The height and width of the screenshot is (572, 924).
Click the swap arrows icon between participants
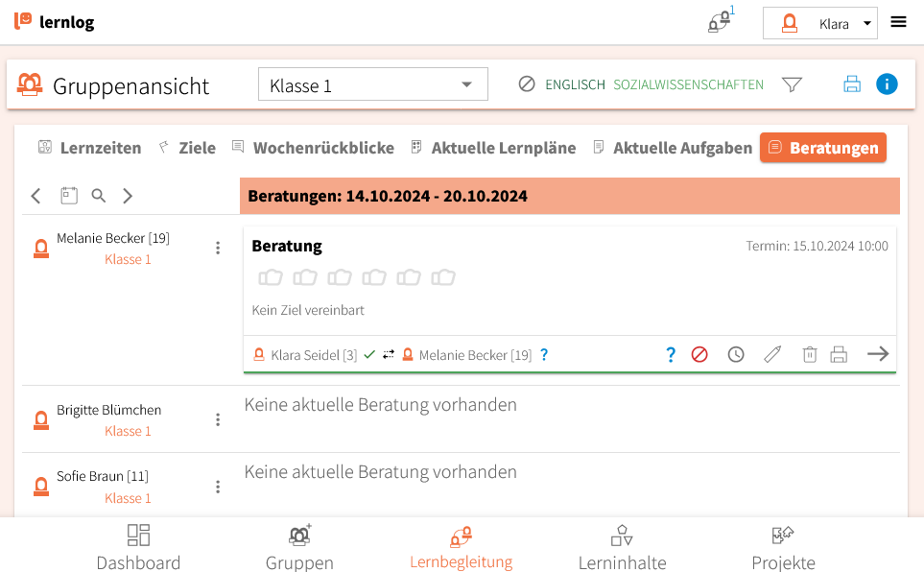[389, 354]
